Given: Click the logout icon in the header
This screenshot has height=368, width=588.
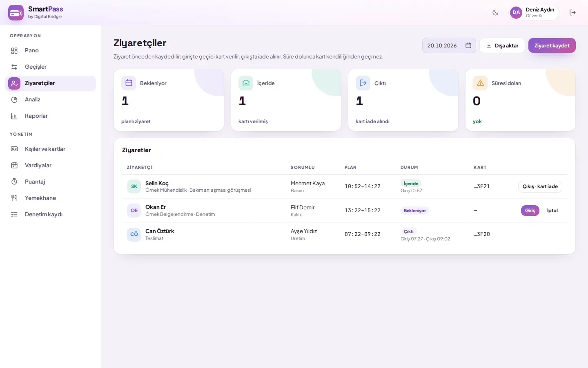Looking at the screenshot, I should click(x=572, y=13).
